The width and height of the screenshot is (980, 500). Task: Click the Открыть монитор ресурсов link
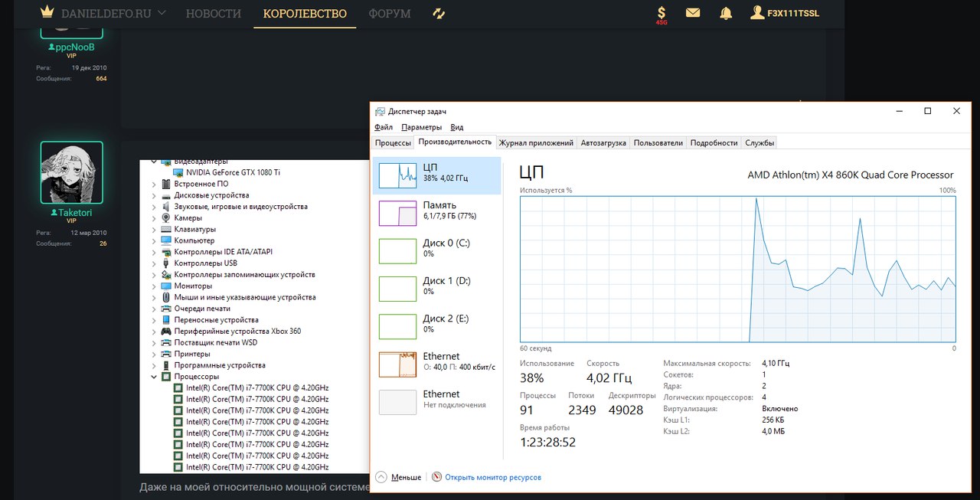tap(486, 477)
